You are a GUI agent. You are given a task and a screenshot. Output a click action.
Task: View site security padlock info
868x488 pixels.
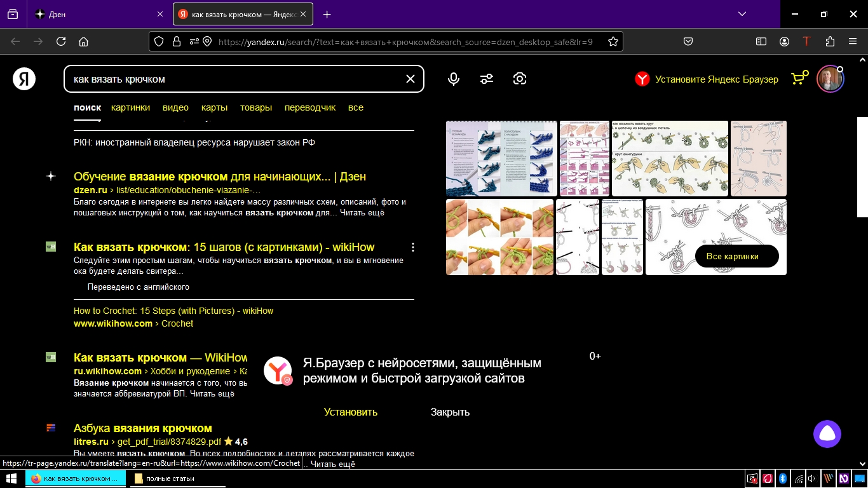click(x=177, y=41)
